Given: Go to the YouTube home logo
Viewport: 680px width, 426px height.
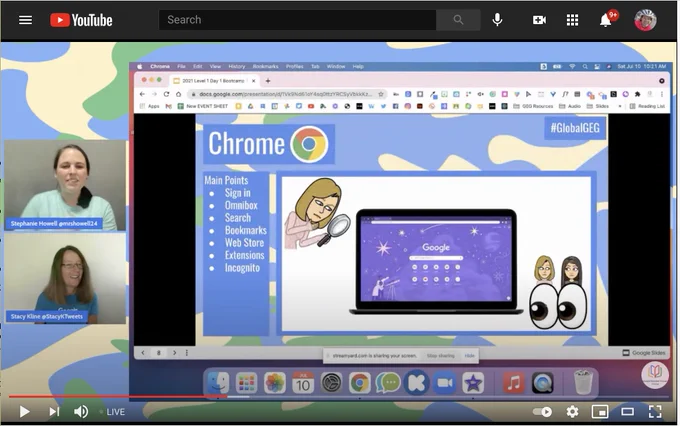Looking at the screenshot, I should 81,20.
